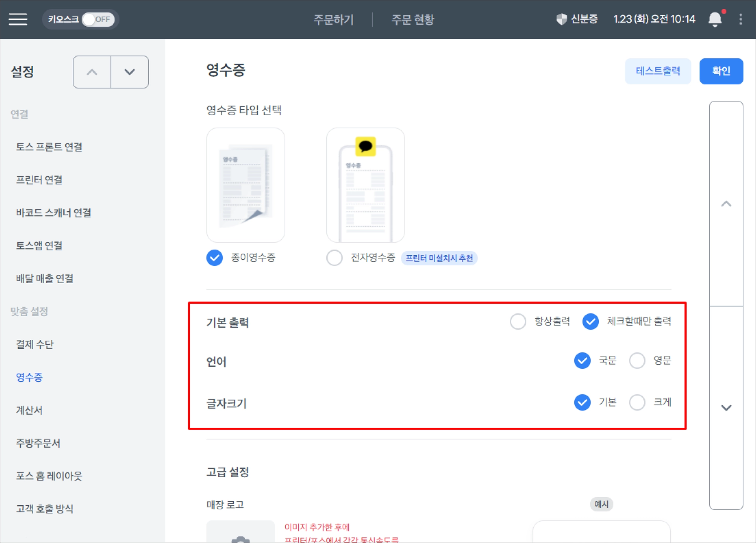The width and height of the screenshot is (756, 543).
Task: Set font size to 크게
Action: (637, 402)
